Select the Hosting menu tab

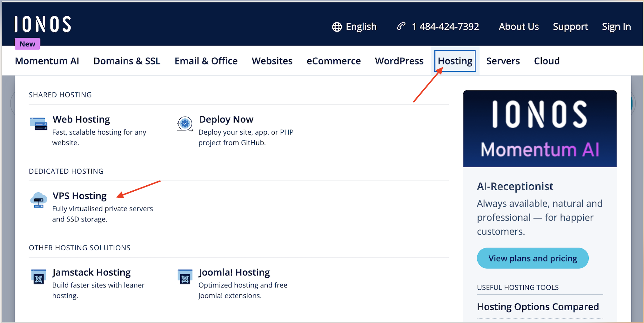pyautogui.click(x=455, y=61)
